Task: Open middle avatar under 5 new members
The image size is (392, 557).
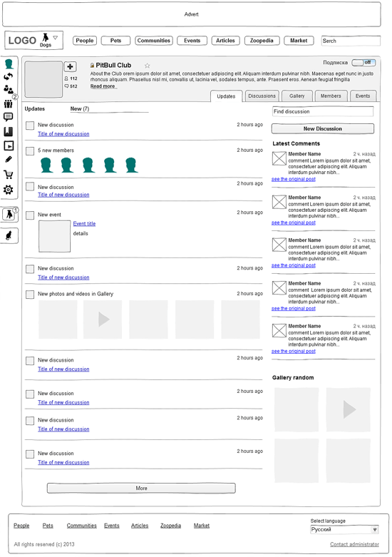Action: (88, 165)
